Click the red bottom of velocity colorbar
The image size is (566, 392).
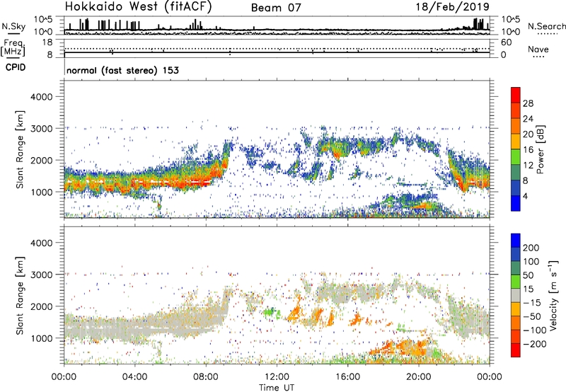pos(516,350)
